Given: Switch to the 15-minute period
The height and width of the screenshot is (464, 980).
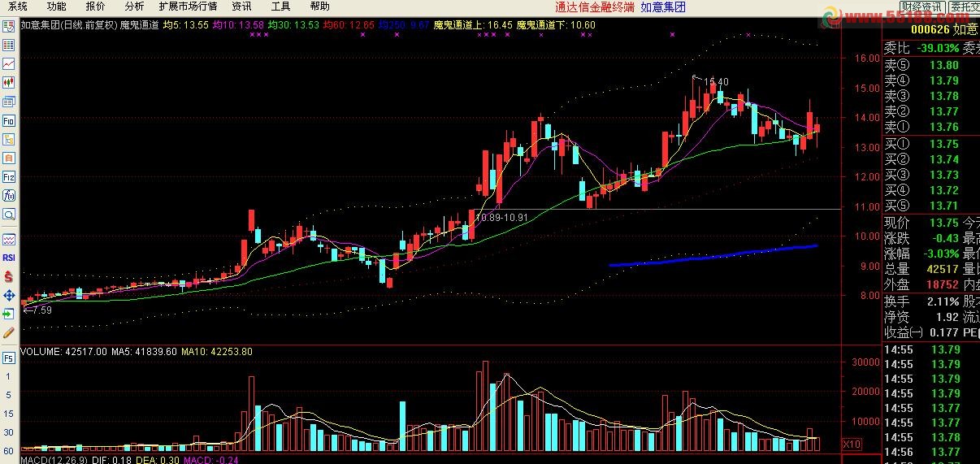Looking at the screenshot, I should point(9,414).
